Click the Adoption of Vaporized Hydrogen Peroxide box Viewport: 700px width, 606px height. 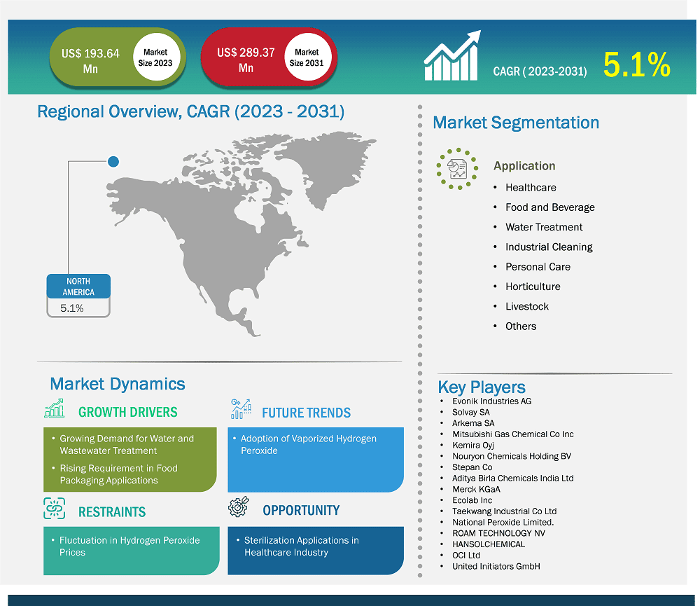[315, 460]
